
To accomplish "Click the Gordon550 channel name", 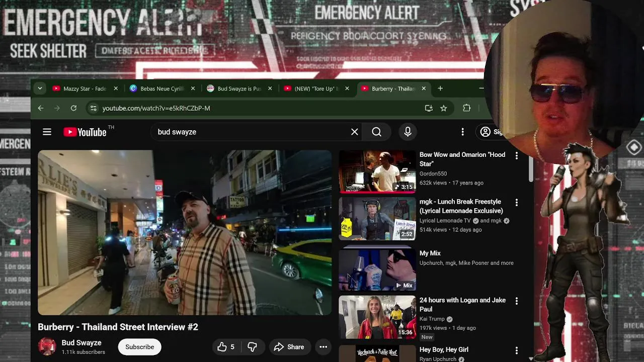I will click(x=433, y=173).
